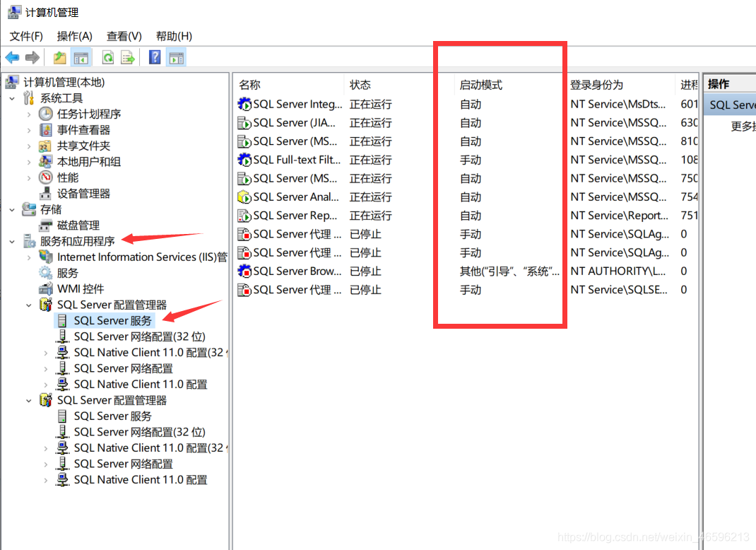
Task: Click the 手动 cell of SQL Full-text Filt...
Action: pos(470,160)
